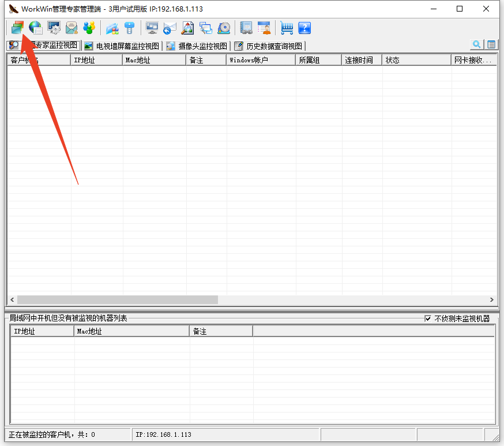Image resolution: width=504 pixels, height=446 pixels.
Task: Open the 摄像头监控视图 tab
Action: click(198, 46)
